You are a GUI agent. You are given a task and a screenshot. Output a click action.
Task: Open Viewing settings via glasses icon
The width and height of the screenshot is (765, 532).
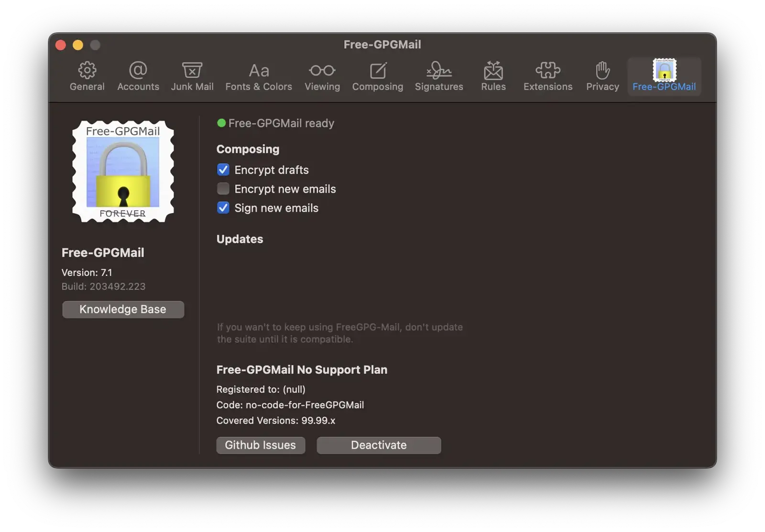pyautogui.click(x=322, y=76)
